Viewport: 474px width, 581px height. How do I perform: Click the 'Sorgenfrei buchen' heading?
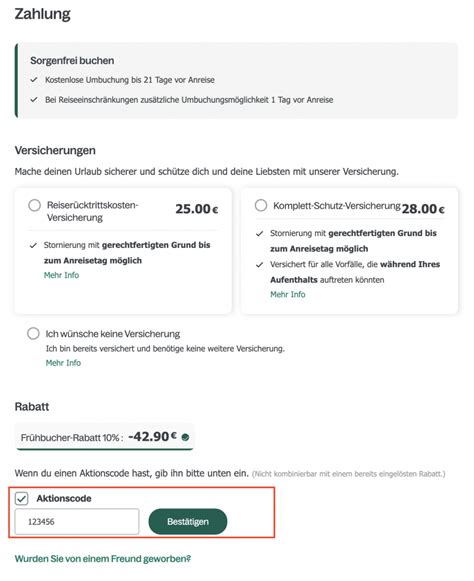click(x=72, y=60)
